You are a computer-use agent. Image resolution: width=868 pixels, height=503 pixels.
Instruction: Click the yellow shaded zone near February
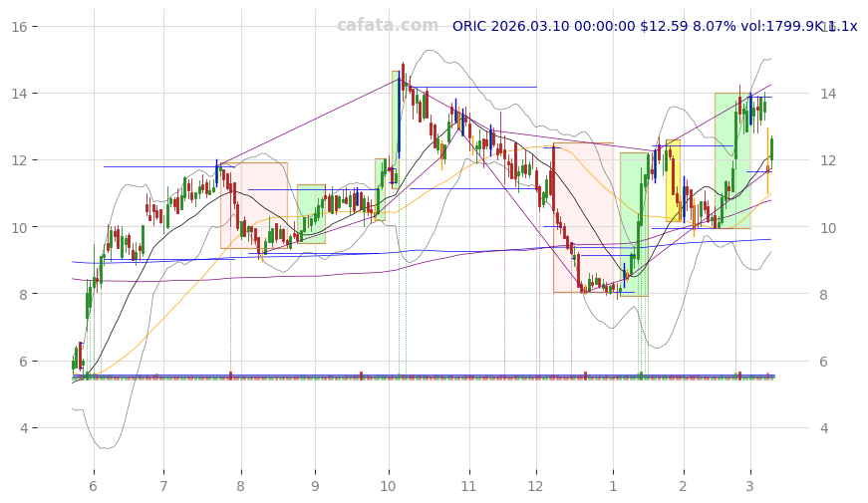(x=673, y=181)
